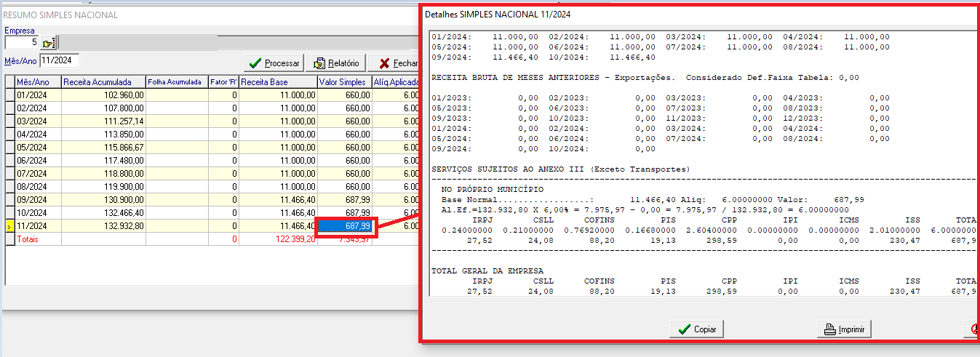The width and height of the screenshot is (980, 357).
Task: Click Receita Acumulada value 130.900,00
Action: [x=124, y=199]
